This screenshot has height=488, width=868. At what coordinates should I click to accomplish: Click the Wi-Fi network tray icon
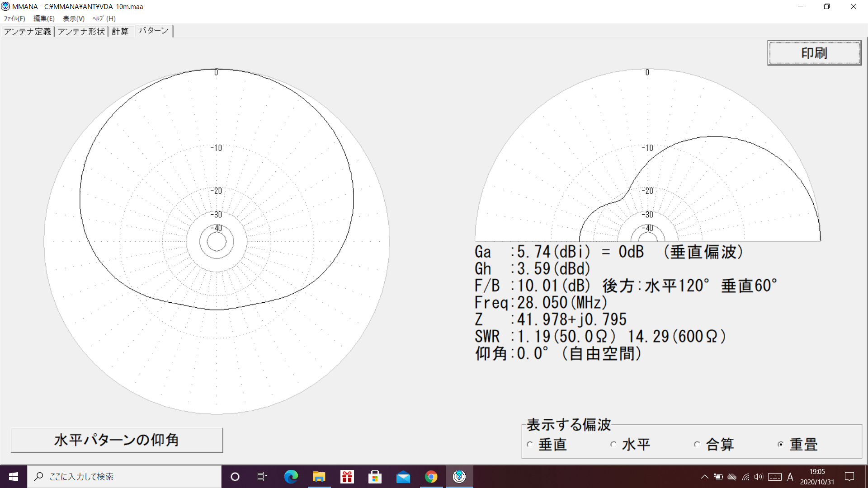[x=745, y=477]
